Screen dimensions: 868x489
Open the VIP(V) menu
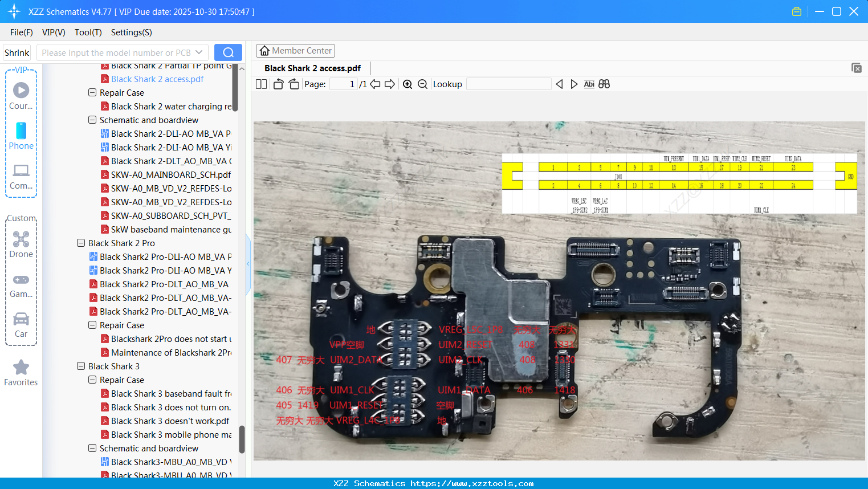click(54, 32)
